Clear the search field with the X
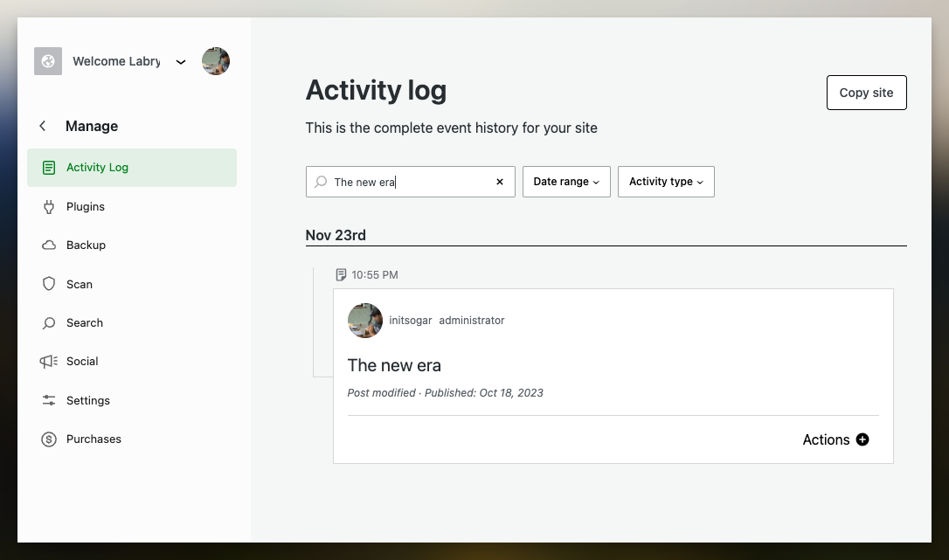 (499, 182)
